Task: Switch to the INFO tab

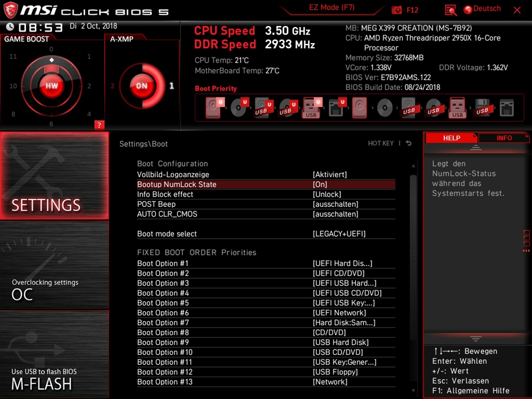Action: (504, 138)
